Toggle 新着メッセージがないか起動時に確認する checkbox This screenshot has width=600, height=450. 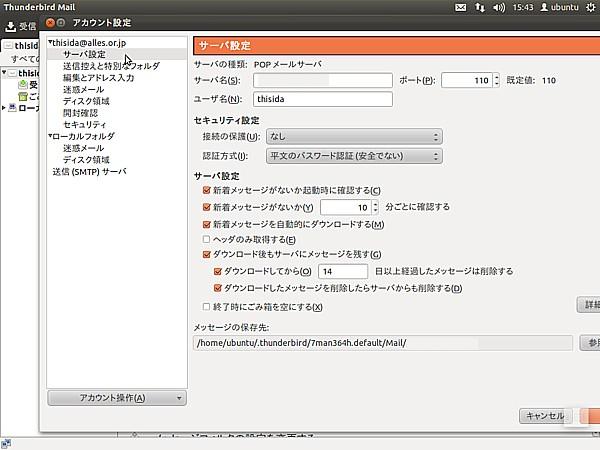207,190
